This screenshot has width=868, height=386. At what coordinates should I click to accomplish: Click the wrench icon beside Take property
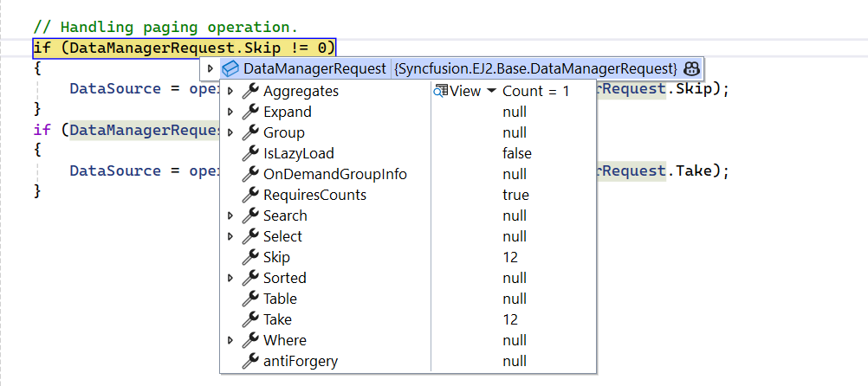[x=250, y=319]
